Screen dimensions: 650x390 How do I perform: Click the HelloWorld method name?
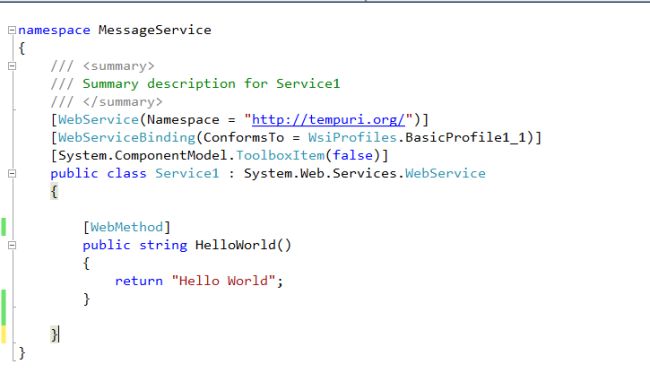[235, 245]
